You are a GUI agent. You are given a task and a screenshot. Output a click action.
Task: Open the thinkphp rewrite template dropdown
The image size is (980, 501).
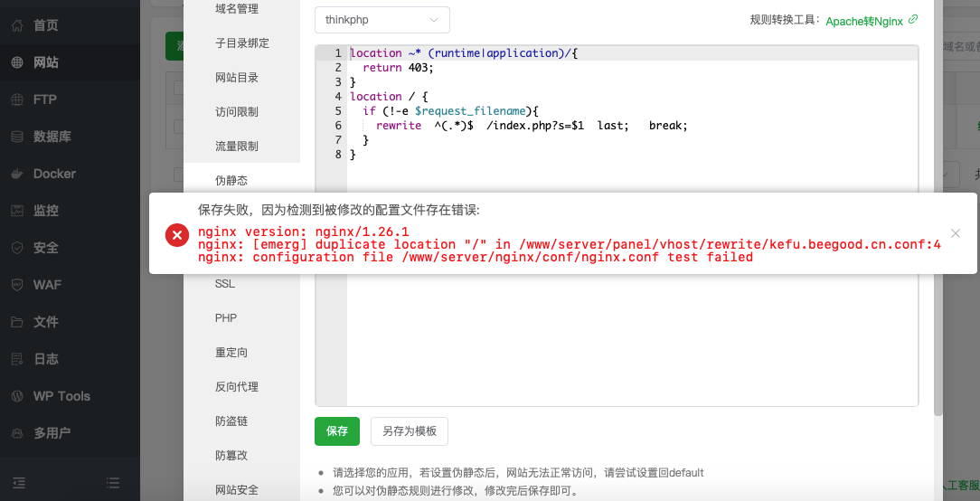click(382, 20)
